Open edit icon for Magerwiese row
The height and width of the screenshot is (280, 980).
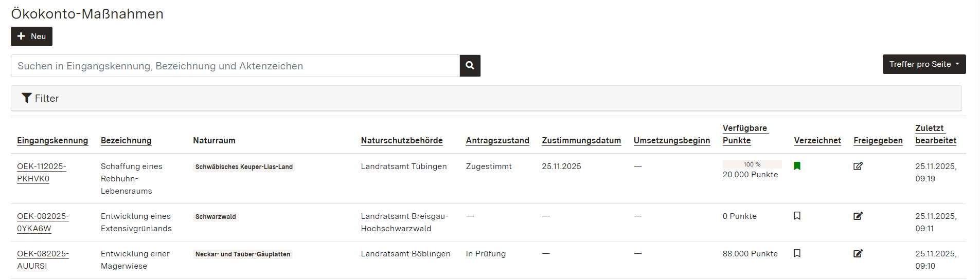(x=858, y=253)
